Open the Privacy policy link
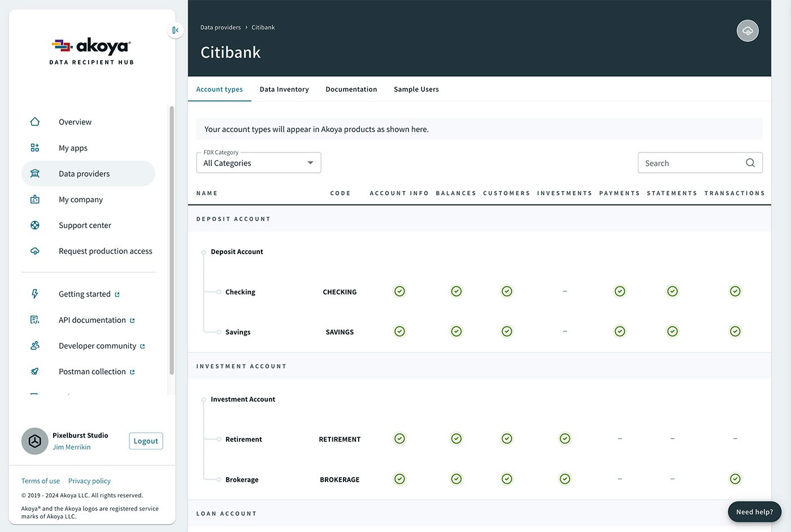The height and width of the screenshot is (532, 791). tap(89, 481)
